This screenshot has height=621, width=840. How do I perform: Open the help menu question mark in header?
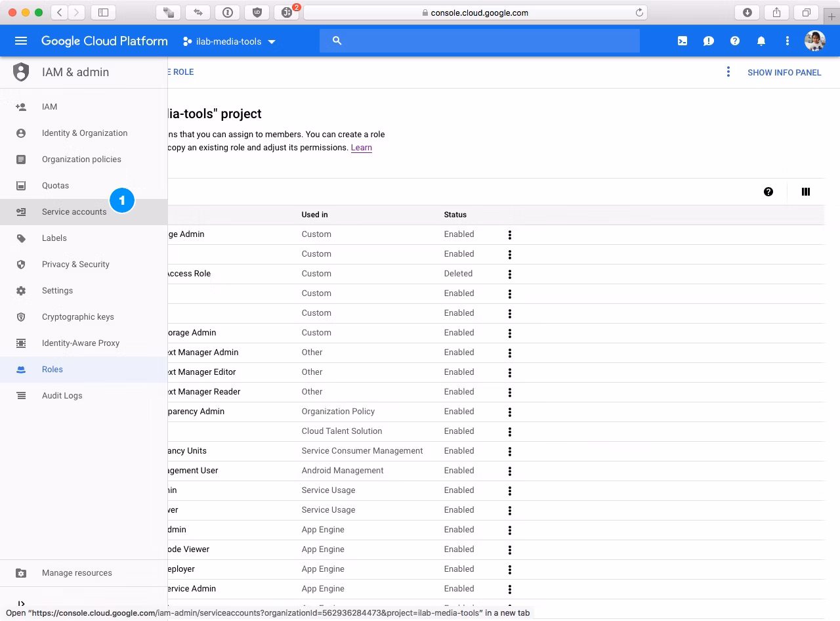click(x=735, y=41)
